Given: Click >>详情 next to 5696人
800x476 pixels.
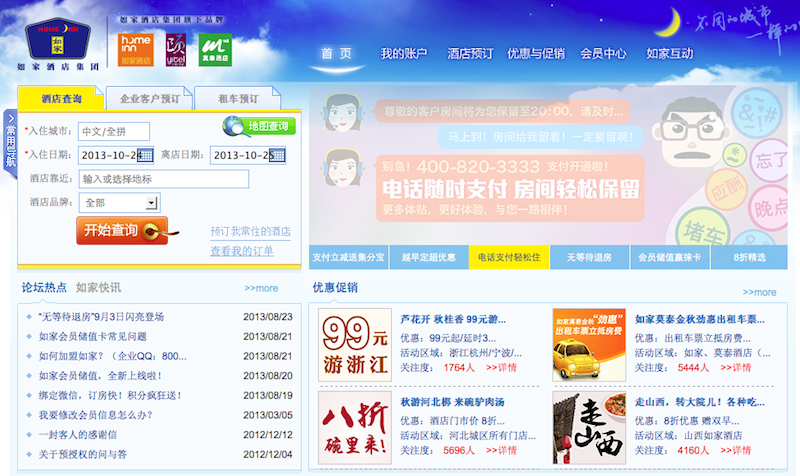Looking at the screenshot, I should point(501,450).
